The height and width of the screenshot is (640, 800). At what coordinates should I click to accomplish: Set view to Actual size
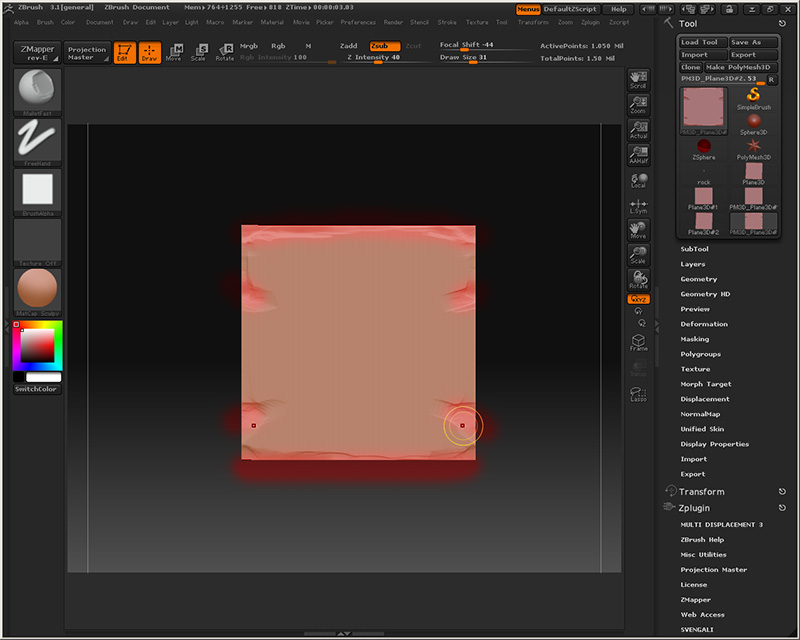(638, 130)
